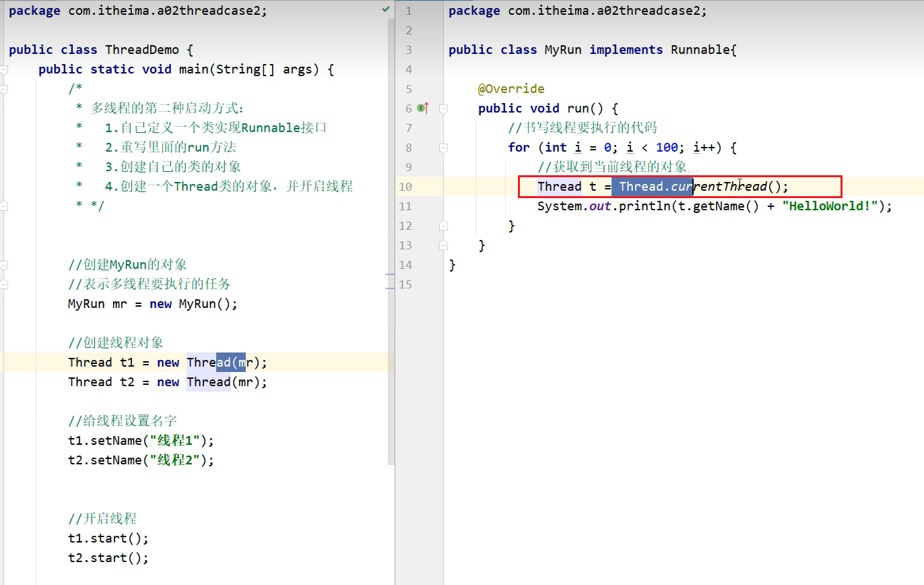Click line number 5 in the gutter
The height and width of the screenshot is (585, 924).
409,89
